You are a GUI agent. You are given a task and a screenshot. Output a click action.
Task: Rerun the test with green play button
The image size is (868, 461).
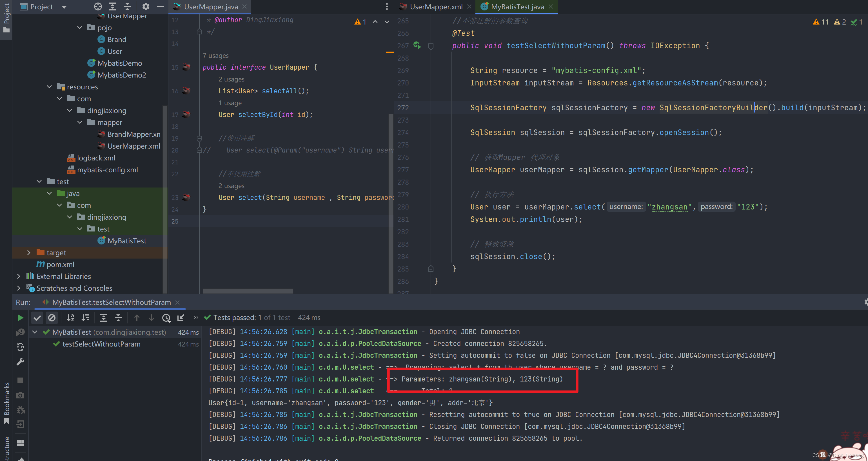tap(20, 317)
